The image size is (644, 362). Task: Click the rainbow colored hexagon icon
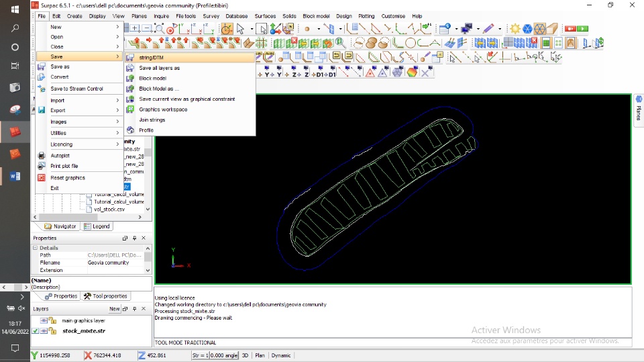(x=413, y=73)
